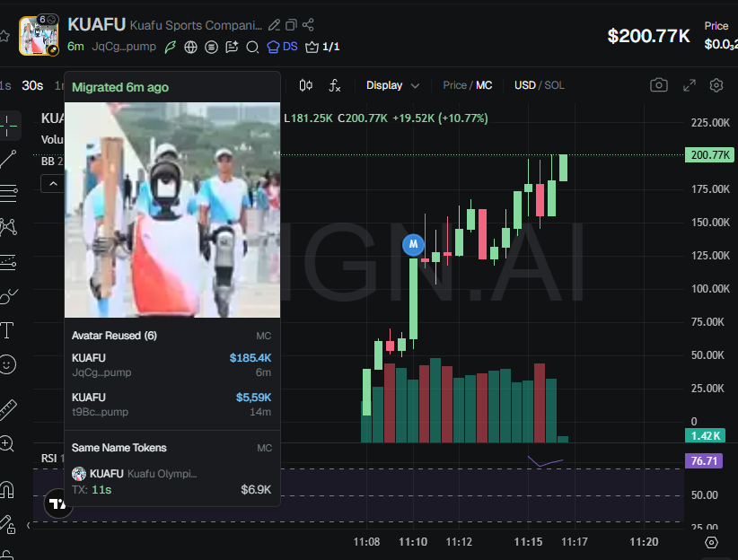The image size is (738, 560).
Task: Take a chart snapshot with camera icon
Action: 659,85
